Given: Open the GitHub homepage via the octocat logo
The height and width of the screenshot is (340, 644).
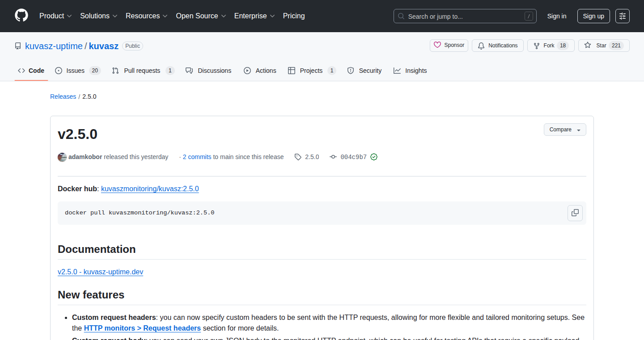Looking at the screenshot, I should click(x=21, y=16).
